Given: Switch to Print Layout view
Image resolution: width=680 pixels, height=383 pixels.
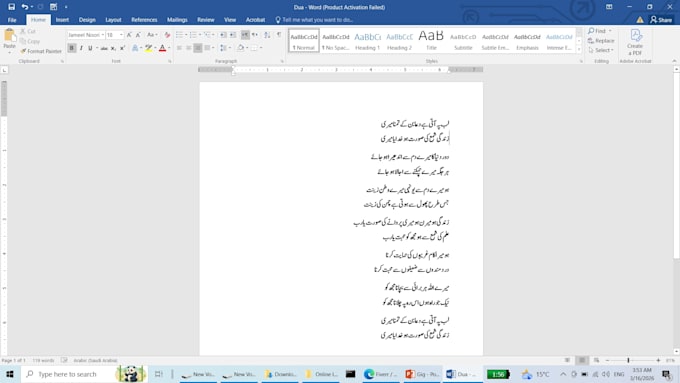Looking at the screenshot, I should [582, 360].
